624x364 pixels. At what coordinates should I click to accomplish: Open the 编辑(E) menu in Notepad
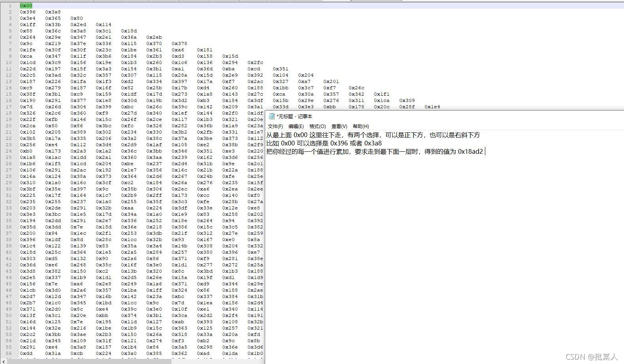(x=296, y=126)
